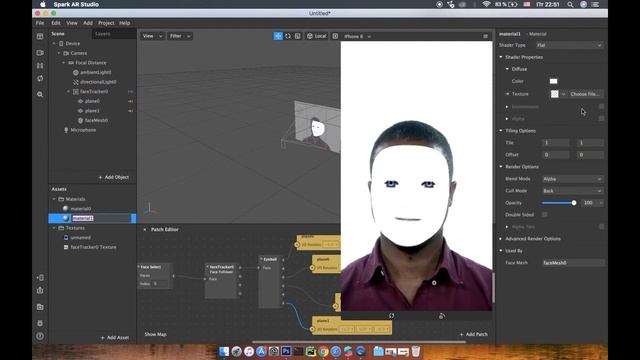Open the Edit menu
This screenshot has height=360, width=640.
(x=56, y=23)
